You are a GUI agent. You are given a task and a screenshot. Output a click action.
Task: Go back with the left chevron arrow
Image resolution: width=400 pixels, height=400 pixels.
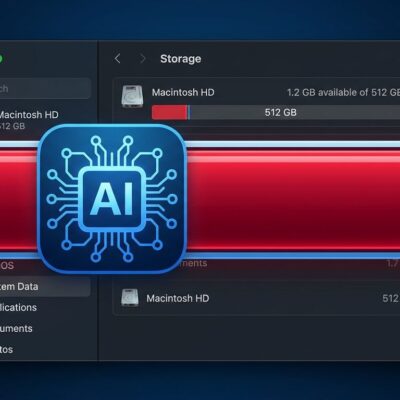click(117, 59)
